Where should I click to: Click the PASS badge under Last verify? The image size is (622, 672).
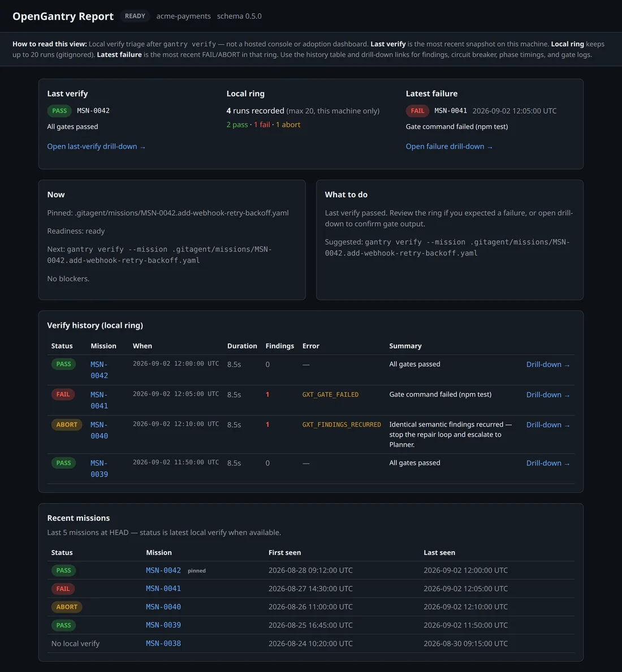point(59,111)
